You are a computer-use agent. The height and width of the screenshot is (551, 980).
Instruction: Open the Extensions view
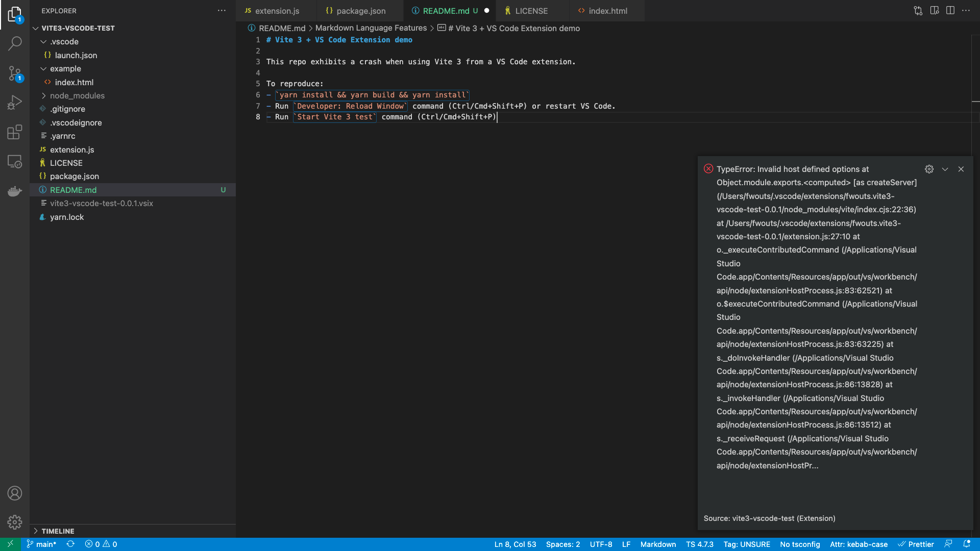(15, 132)
